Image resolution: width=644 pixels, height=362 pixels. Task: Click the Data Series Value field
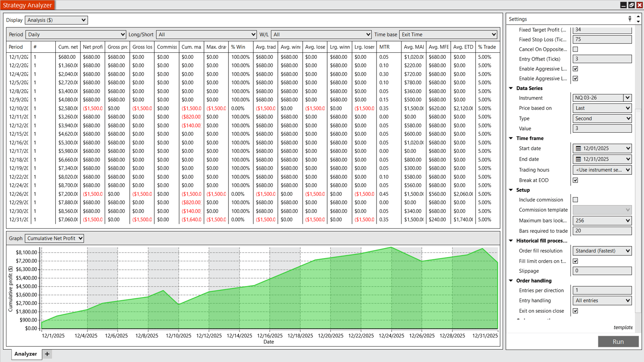coord(602,128)
